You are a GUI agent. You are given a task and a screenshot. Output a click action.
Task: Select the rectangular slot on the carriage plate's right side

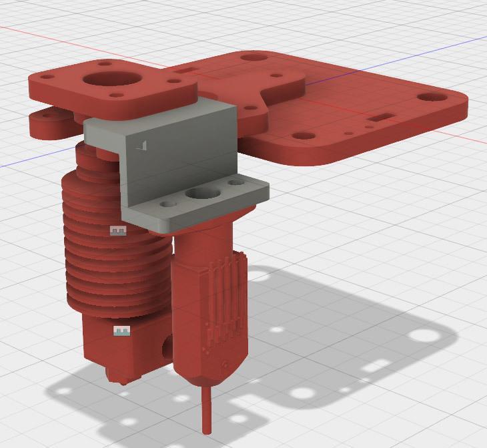tap(383, 118)
